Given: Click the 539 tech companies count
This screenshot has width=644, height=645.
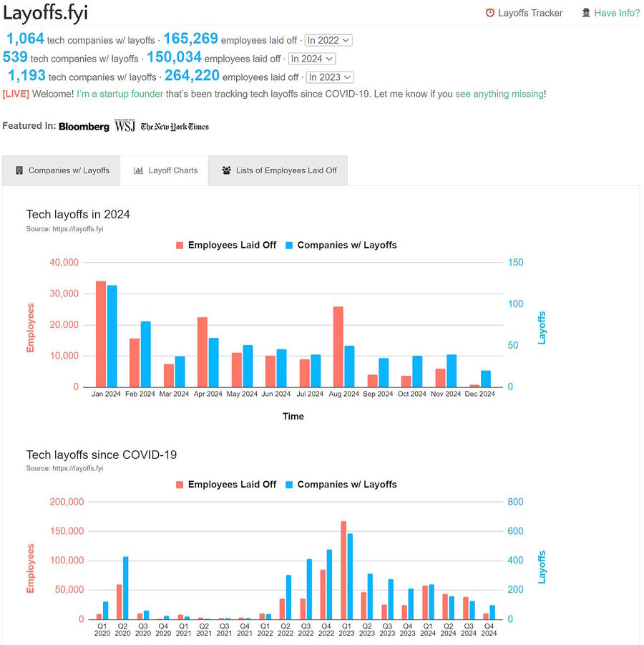Looking at the screenshot, I should [15, 57].
